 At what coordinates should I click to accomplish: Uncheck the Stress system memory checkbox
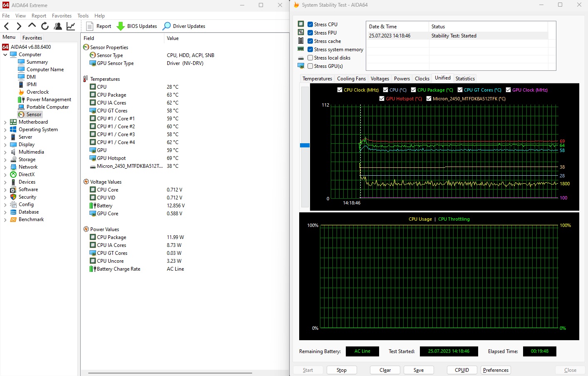pos(310,50)
